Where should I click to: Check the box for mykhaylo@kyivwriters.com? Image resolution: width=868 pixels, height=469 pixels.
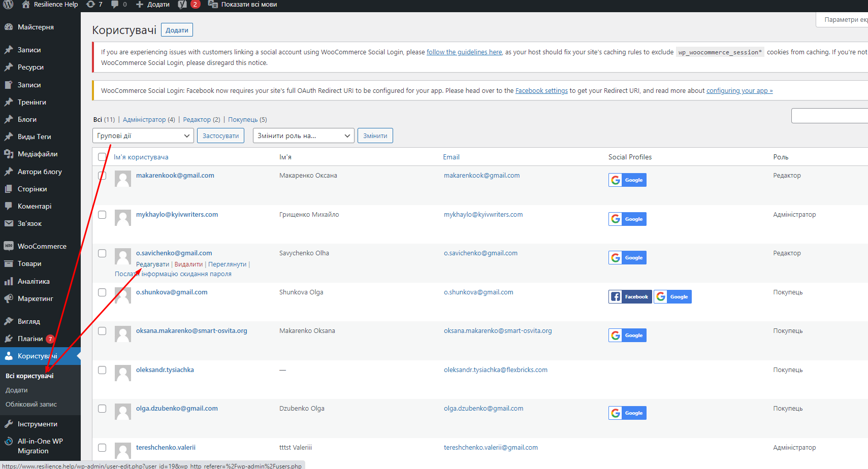coord(102,215)
